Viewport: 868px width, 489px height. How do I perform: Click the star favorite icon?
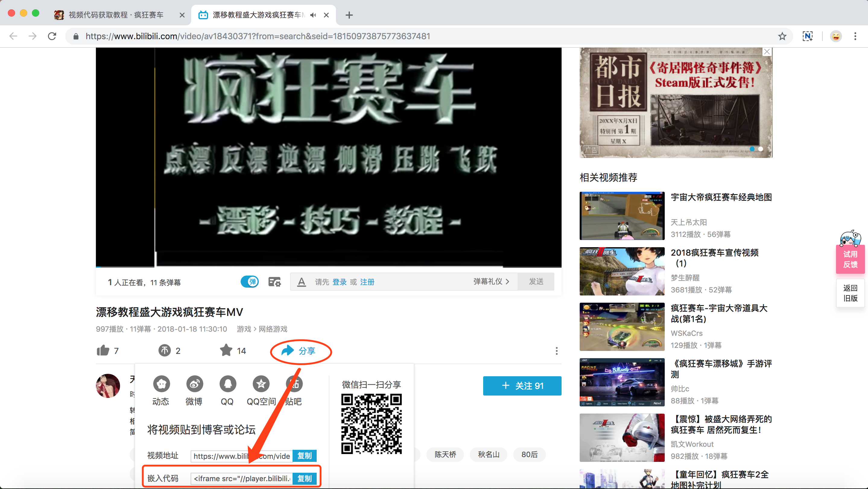click(226, 350)
